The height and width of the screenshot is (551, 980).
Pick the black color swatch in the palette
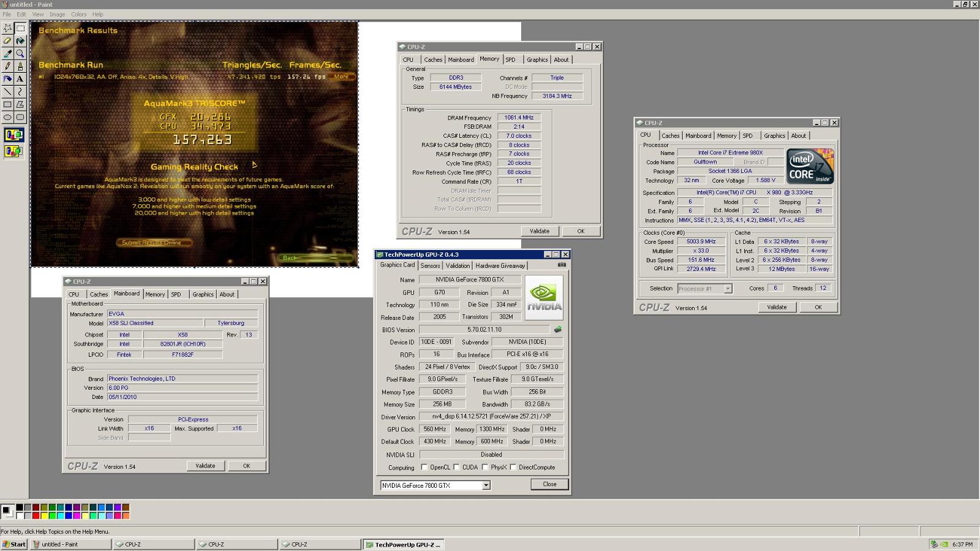pos(20,507)
